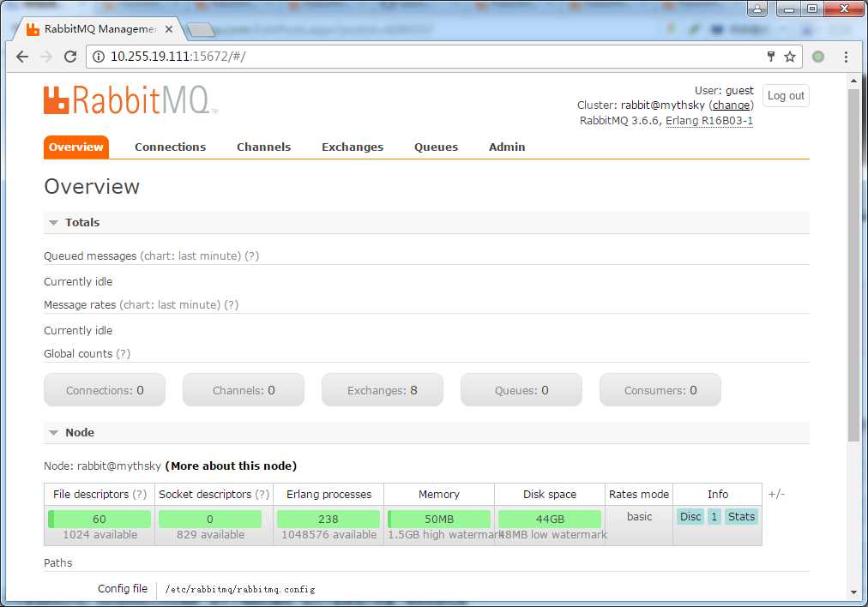
Task: Click the basic rates mode value
Action: tap(639, 517)
